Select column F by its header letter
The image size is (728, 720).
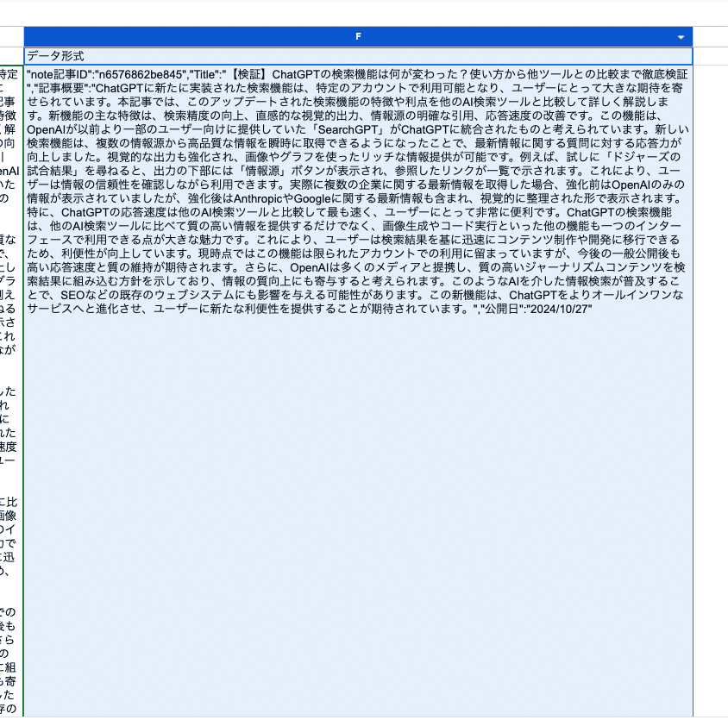click(358, 37)
